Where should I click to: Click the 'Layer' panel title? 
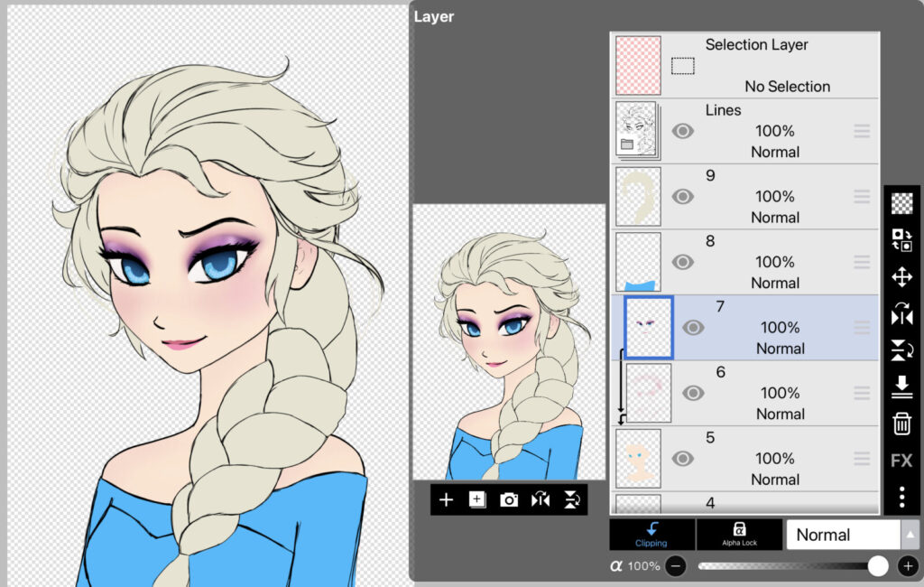tap(434, 16)
